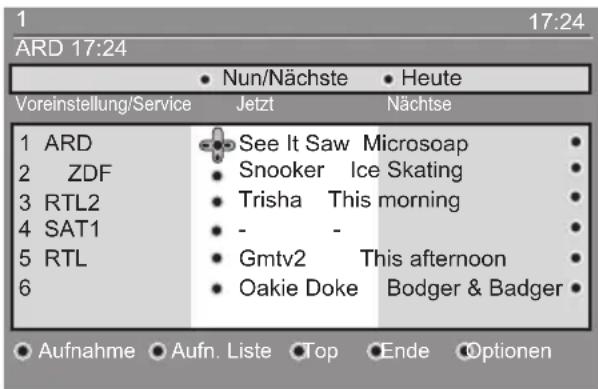Click the 17:24 clock at top right

556,22
